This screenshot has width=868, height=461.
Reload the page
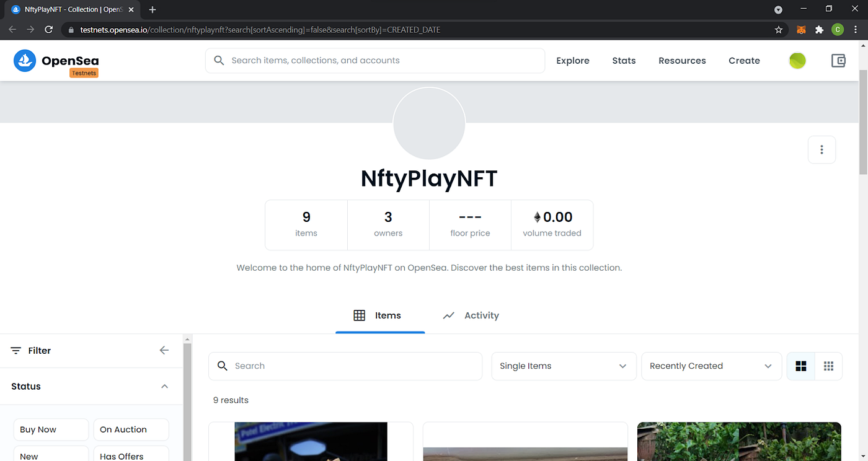pyautogui.click(x=49, y=29)
